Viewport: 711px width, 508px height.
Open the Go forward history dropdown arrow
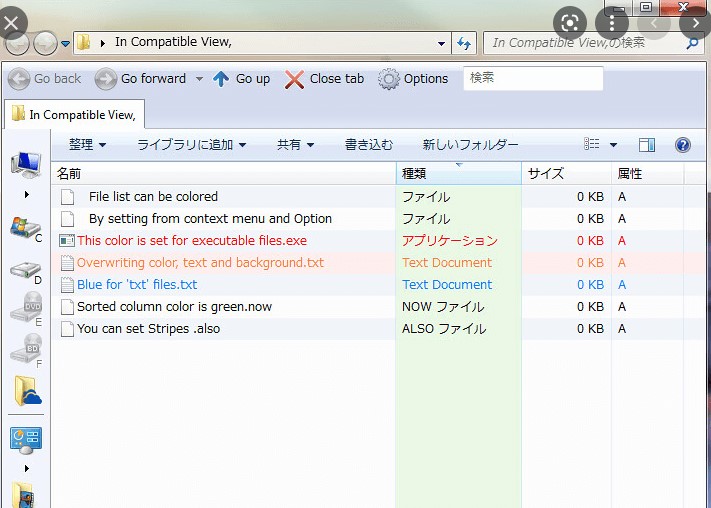199,79
